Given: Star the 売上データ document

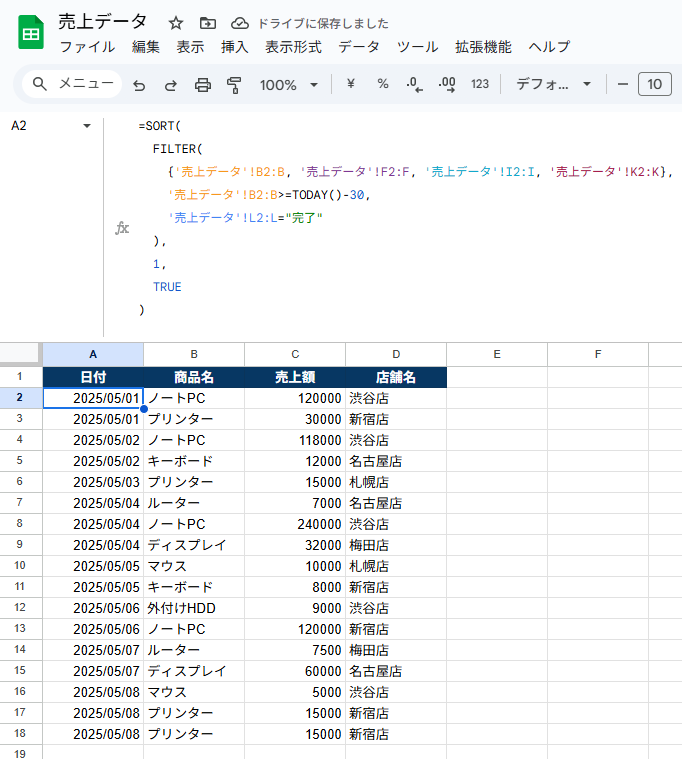Looking at the screenshot, I should pos(176,23).
